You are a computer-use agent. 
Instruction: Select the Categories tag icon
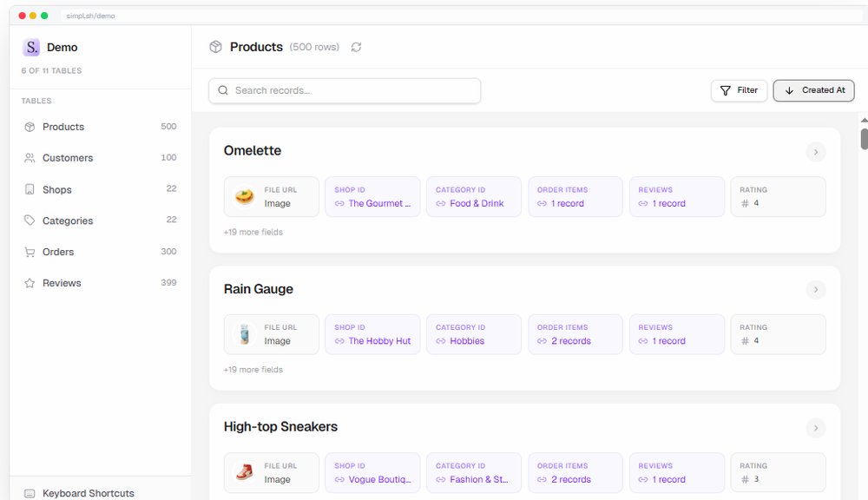click(x=29, y=220)
